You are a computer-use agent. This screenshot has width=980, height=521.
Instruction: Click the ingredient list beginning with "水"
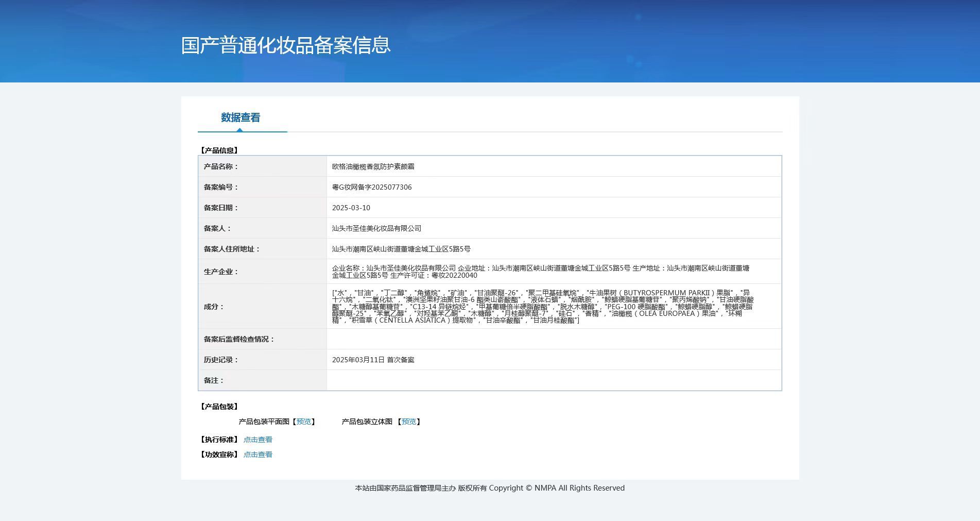click(543, 307)
